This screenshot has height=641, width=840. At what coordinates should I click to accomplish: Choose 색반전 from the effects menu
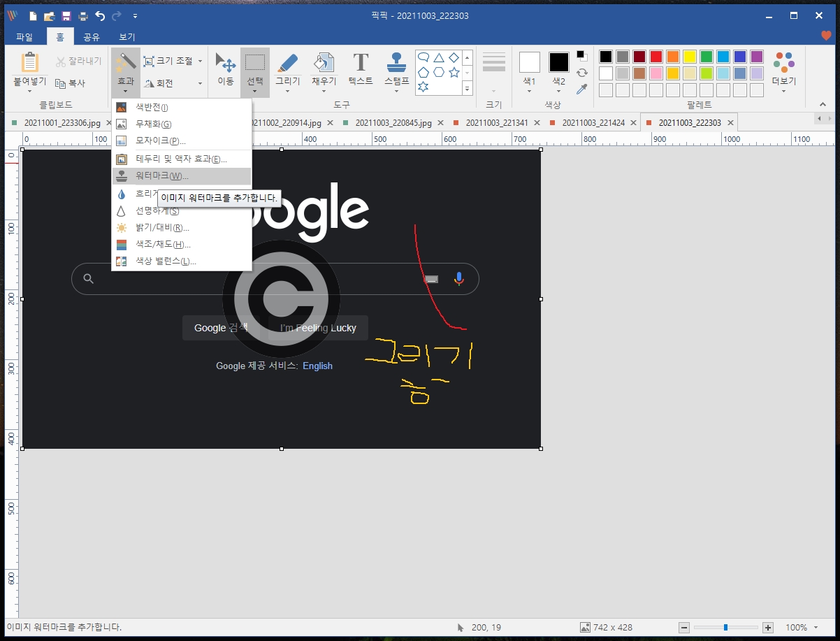tap(182, 107)
